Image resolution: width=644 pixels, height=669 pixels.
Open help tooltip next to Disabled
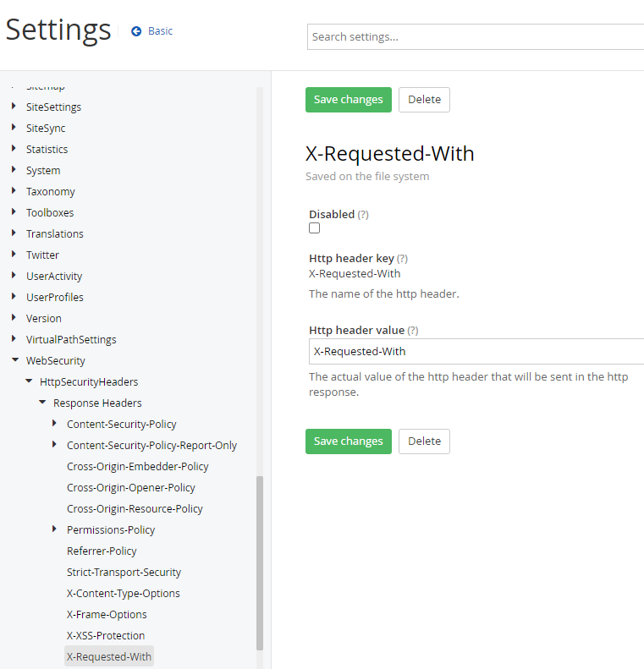[x=363, y=215]
